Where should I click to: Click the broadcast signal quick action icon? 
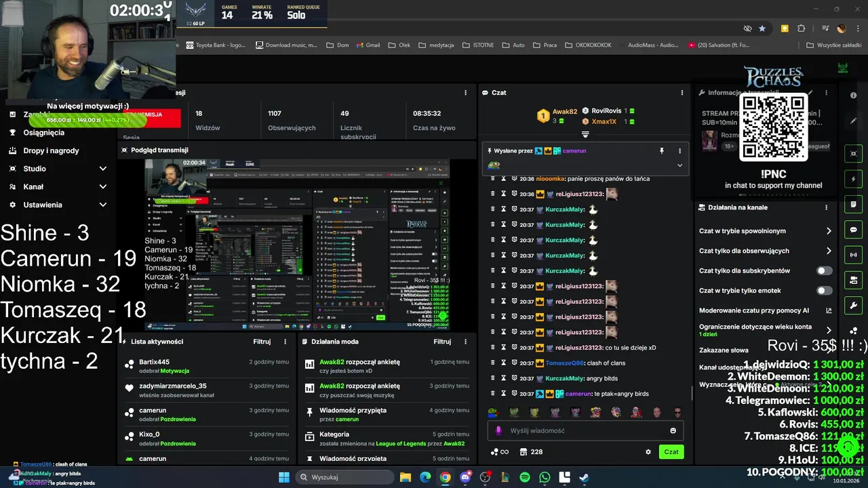coord(854,255)
